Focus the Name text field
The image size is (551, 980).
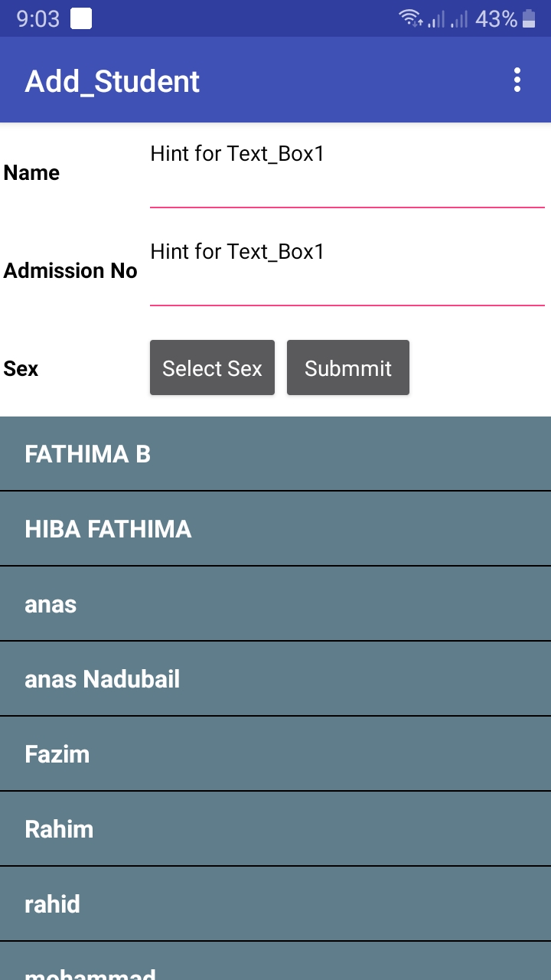click(x=347, y=176)
